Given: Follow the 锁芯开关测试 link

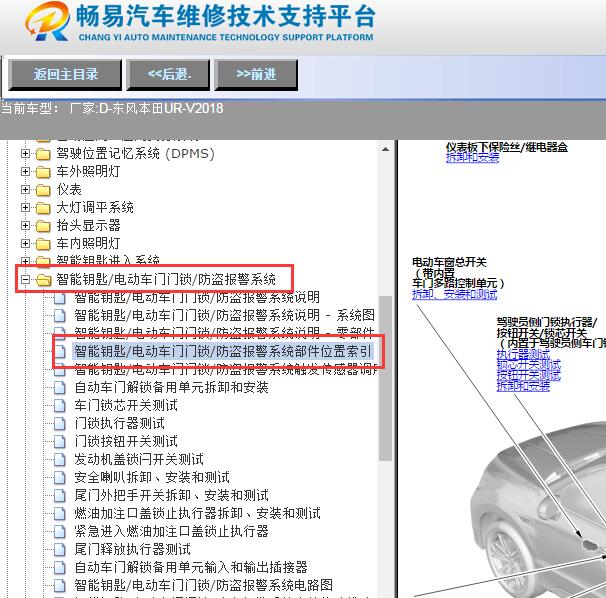Looking at the screenshot, I should 528,365.
